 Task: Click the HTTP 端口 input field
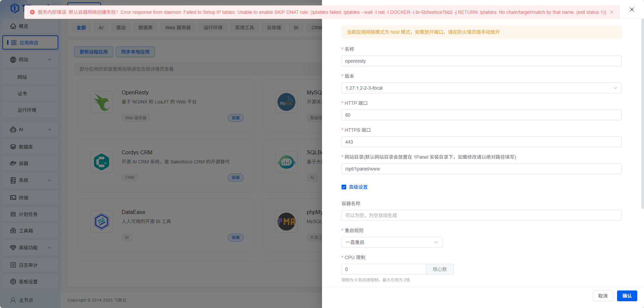(x=481, y=115)
